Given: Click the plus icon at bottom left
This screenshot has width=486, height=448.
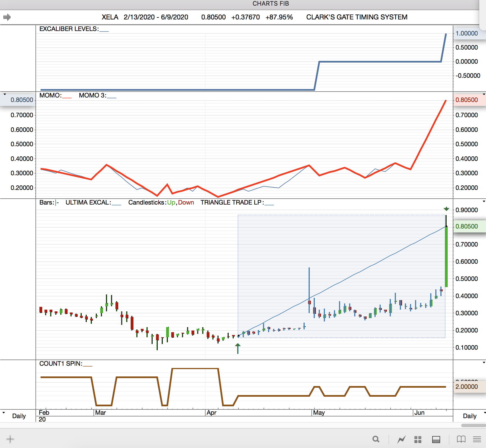Looking at the screenshot, I should click(x=10, y=439).
